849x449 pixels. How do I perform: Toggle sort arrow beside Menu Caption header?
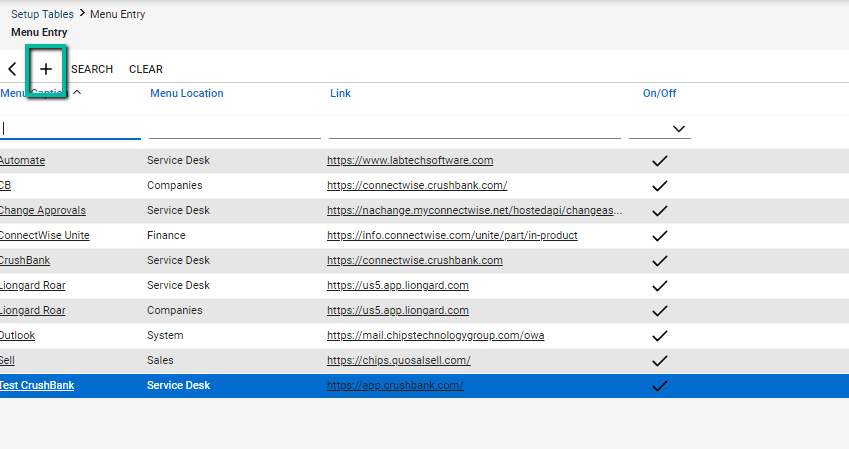77,93
